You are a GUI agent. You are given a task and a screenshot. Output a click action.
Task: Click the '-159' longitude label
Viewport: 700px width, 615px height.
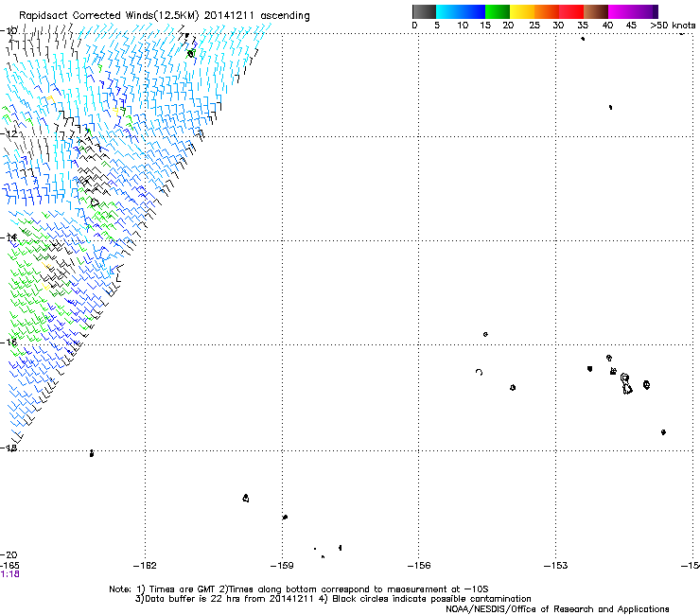[282, 566]
